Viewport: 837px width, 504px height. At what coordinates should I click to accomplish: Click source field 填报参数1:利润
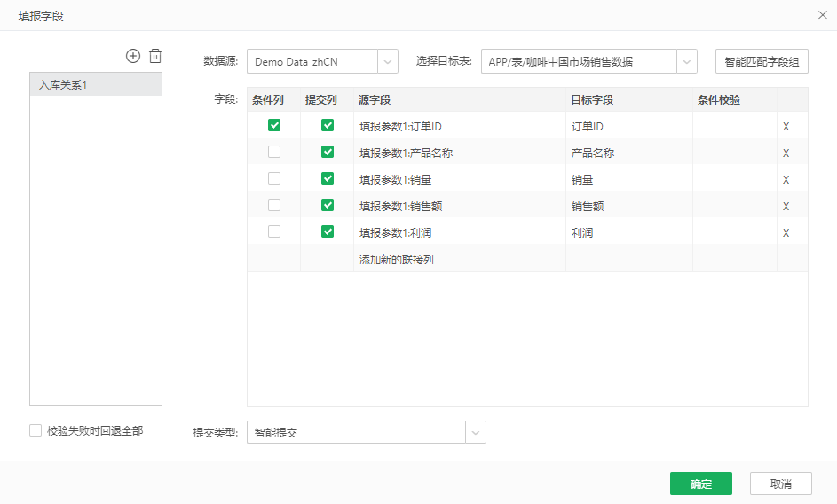pyautogui.click(x=395, y=233)
